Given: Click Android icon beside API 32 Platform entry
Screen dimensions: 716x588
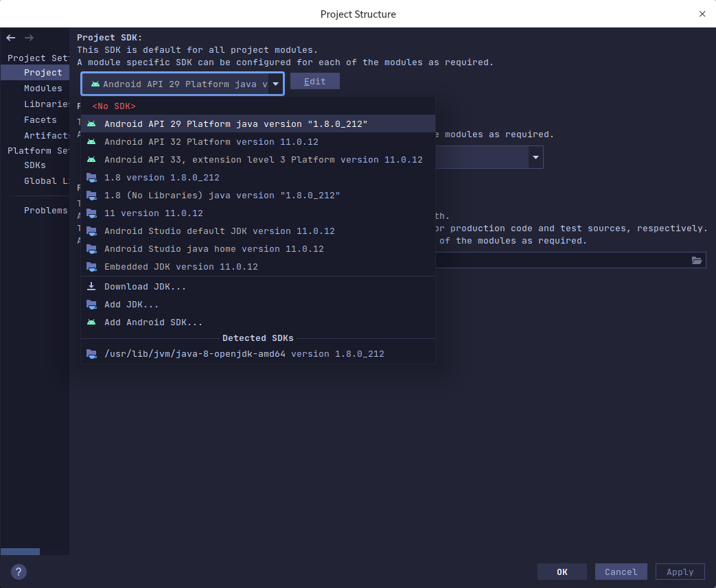Looking at the screenshot, I should click(x=91, y=141).
